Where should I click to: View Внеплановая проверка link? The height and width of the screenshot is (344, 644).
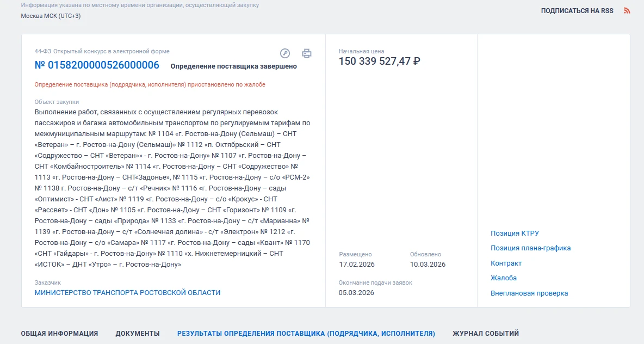529,293
